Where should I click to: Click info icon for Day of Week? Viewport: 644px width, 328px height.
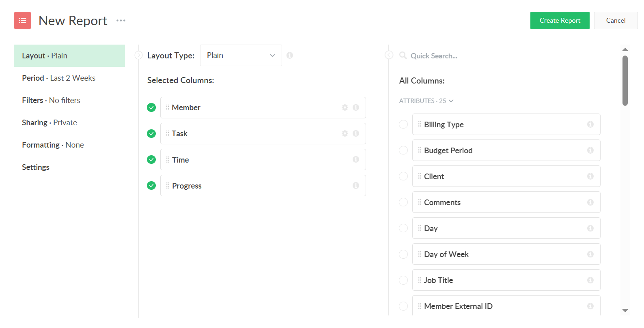[590, 254]
